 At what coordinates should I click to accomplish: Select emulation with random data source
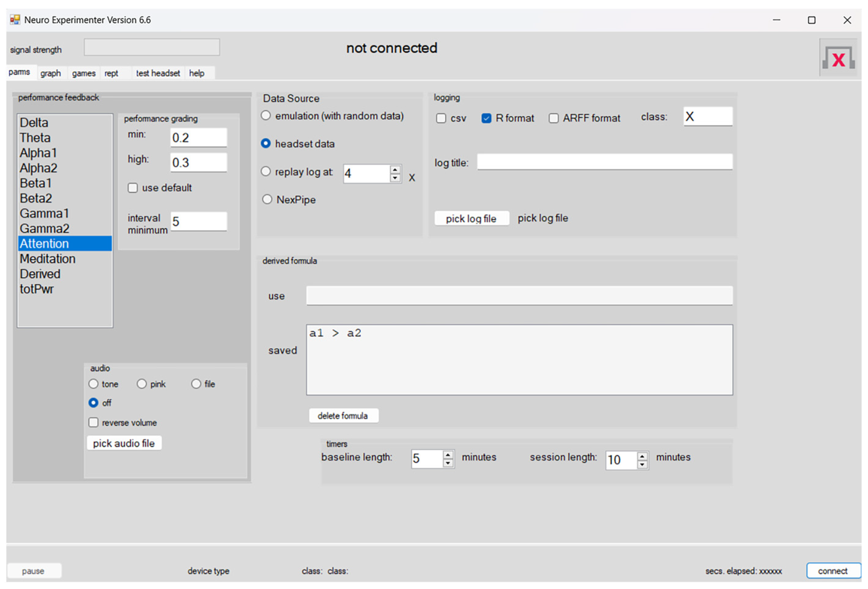[x=266, y=116]
